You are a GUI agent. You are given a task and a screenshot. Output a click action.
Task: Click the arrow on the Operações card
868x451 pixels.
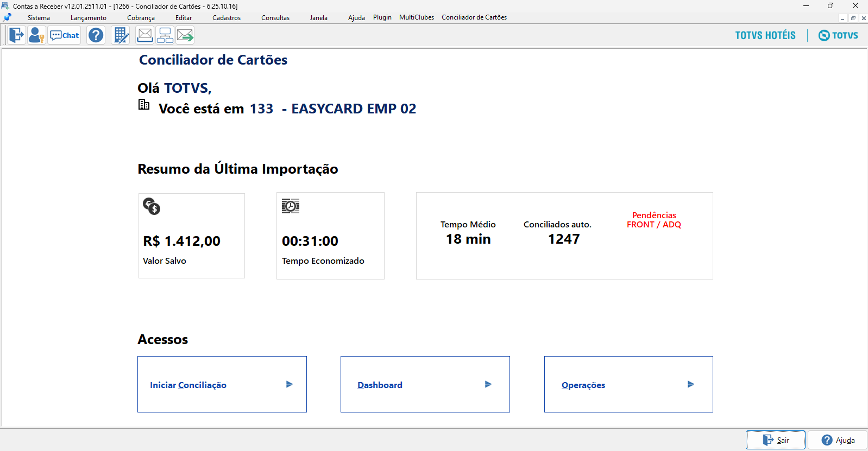pos(691,384)
